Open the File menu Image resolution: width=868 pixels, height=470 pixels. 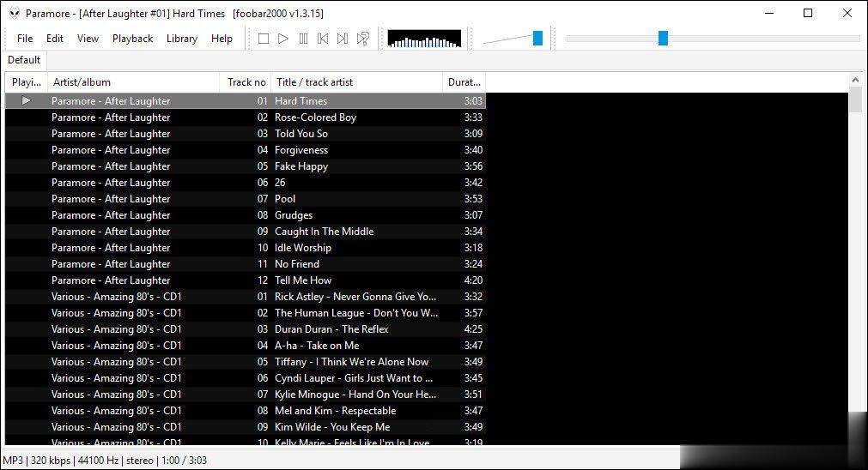[x=25, y=39]
